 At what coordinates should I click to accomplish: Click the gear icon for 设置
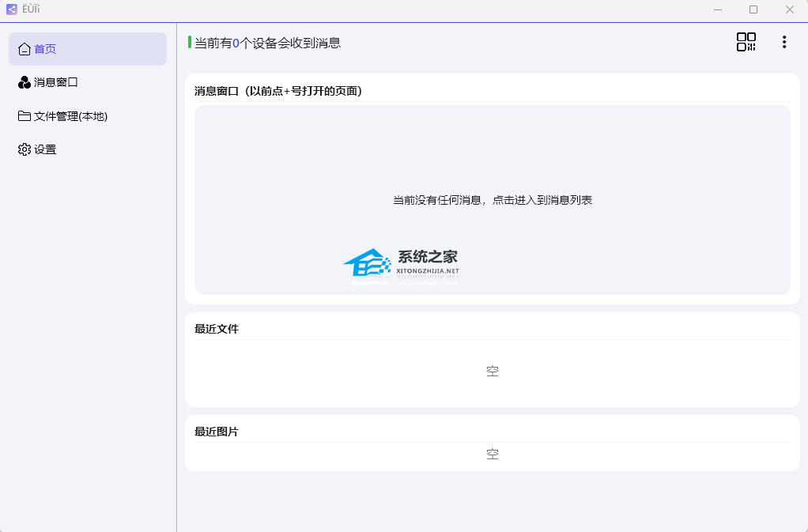tap(25, 149)
